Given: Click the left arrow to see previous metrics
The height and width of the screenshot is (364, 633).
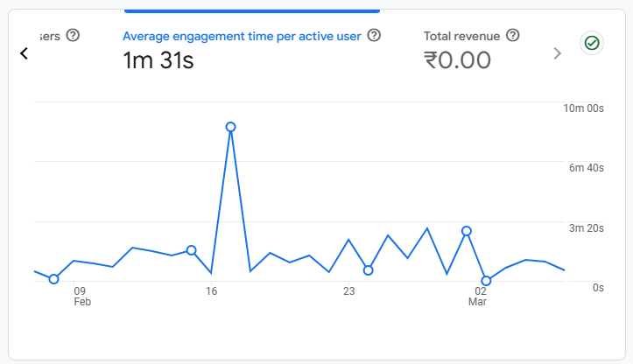Looking at the screenshot, I should pos(25,53).
